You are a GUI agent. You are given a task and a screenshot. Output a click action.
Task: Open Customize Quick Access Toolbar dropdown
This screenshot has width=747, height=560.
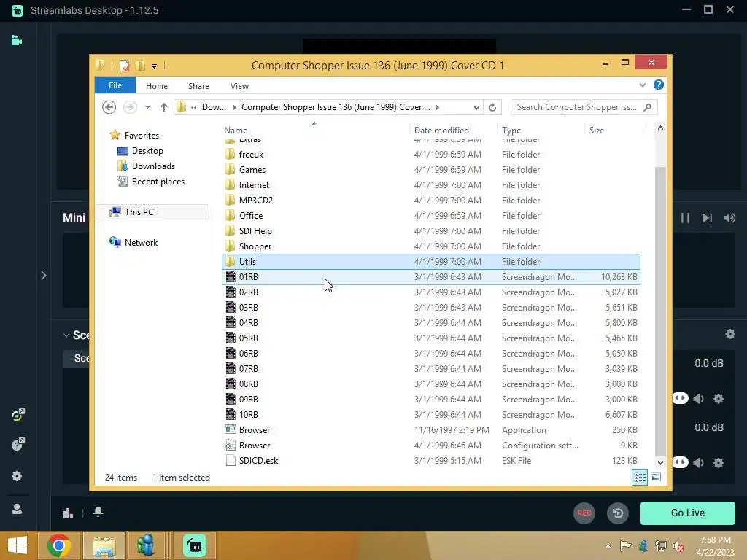coord(155,66)
